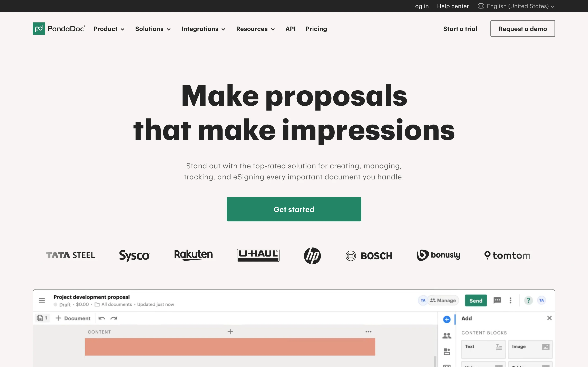Click the PandaDoc logo icon
The image size is (588, 367).
pyautogui.click(x=39, y=29)
